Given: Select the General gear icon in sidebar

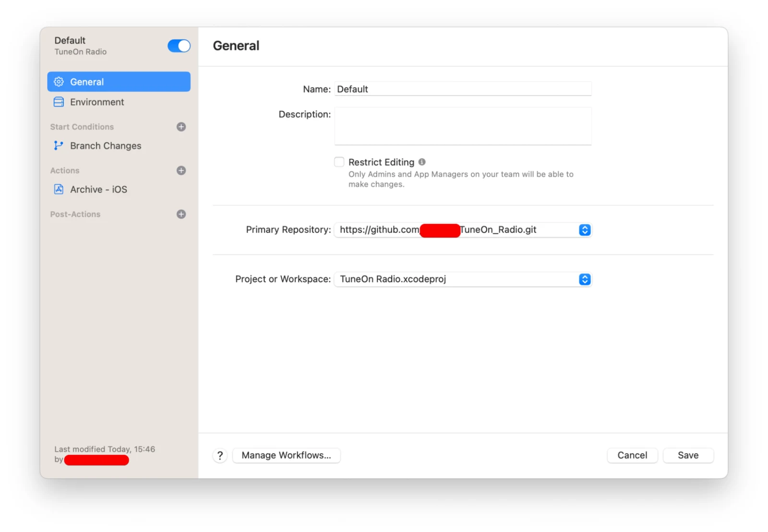Looking at the screenshot, I should (59, 82).
